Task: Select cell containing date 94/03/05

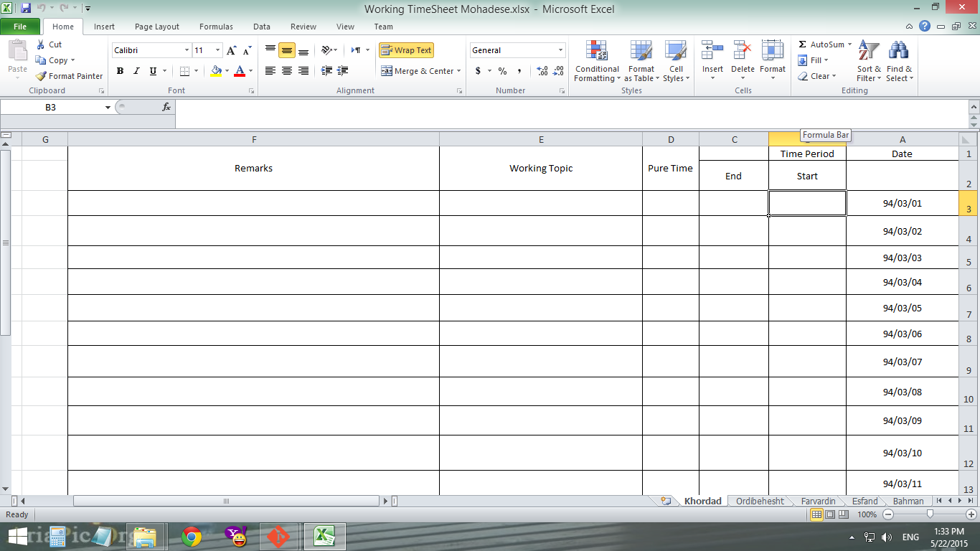Action: pyautogui.click(x=902, y=308)
